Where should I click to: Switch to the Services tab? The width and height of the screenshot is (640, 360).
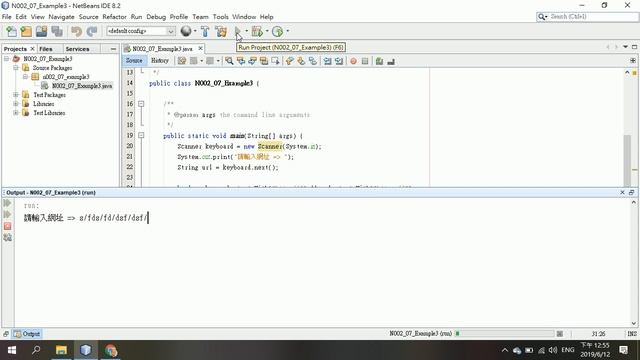tap(77, 49)
